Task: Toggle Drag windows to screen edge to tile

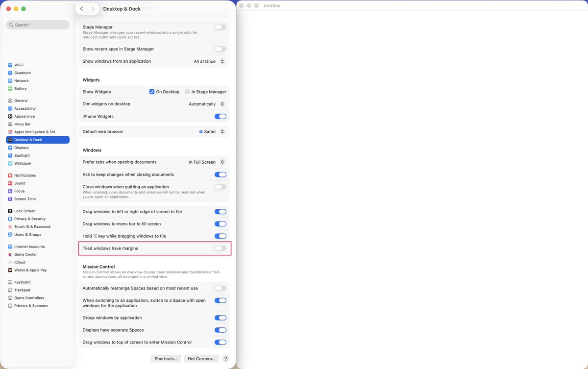Action: point(220,212)
